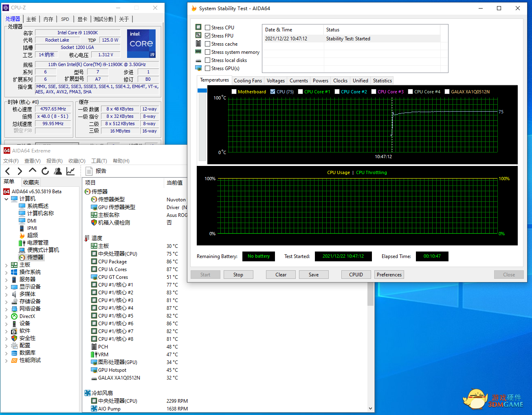Screen dimensions: 532x415
Task: Click the Stress CPU chip icon
Action: pyautogui.click(x=198, y=27)
